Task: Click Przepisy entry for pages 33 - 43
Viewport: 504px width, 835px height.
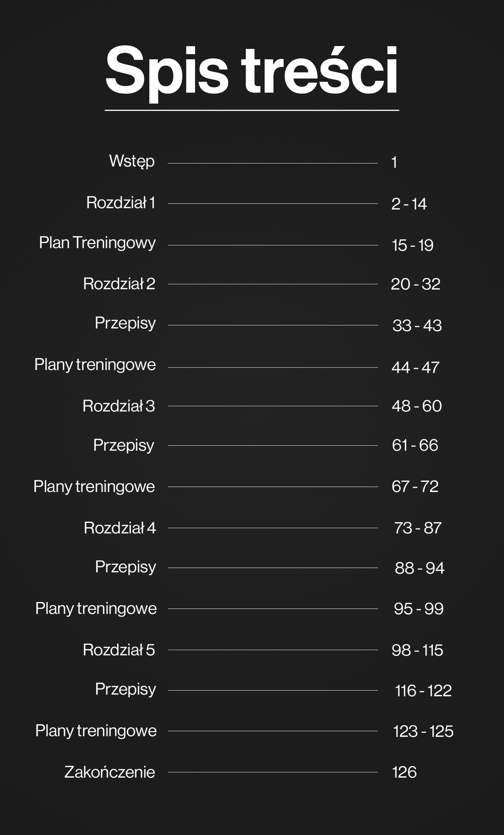Action: coord(125,323)
